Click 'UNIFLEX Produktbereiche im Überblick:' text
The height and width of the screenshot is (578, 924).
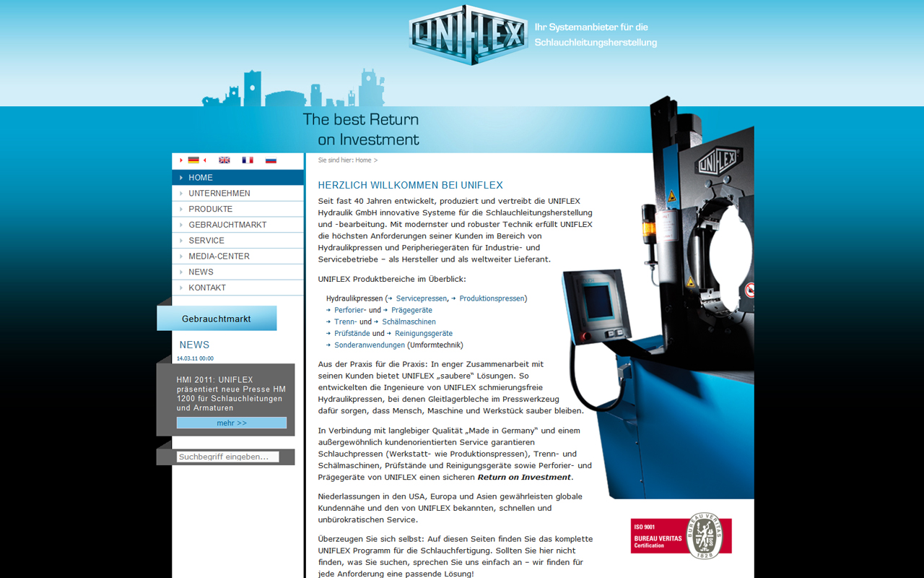[392, 279]
